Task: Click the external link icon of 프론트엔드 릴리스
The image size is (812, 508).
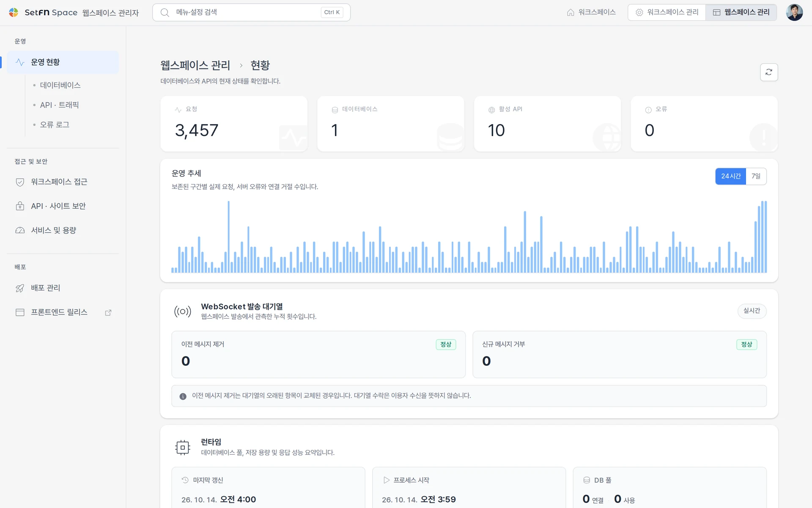Action: point(108,312)
